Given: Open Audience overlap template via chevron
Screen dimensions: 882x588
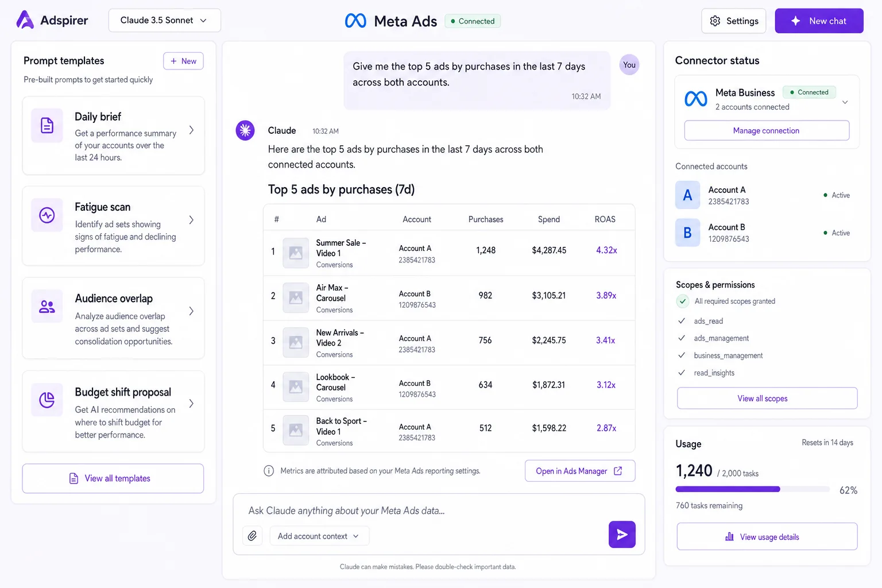Looking at the screenshot, I should point(191,311).
